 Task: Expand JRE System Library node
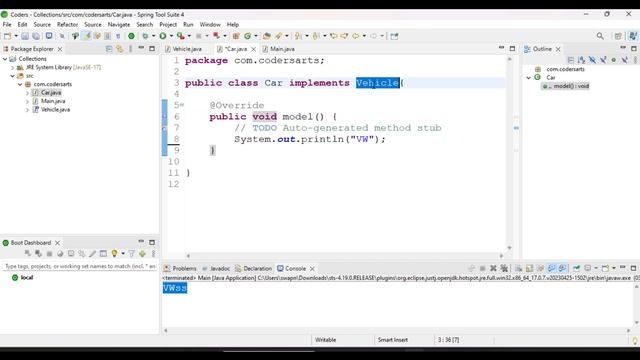tap(12, 67)
